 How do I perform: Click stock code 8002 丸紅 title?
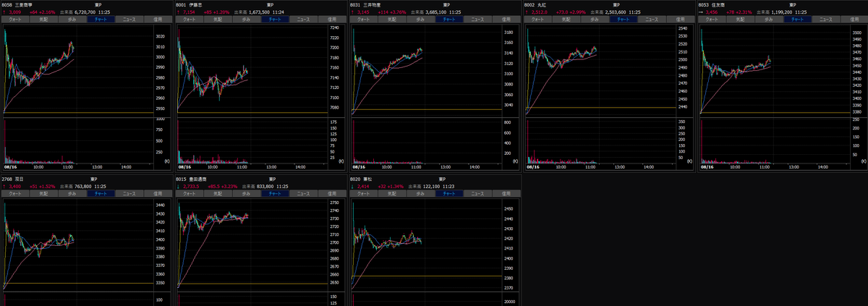(536, 4)
